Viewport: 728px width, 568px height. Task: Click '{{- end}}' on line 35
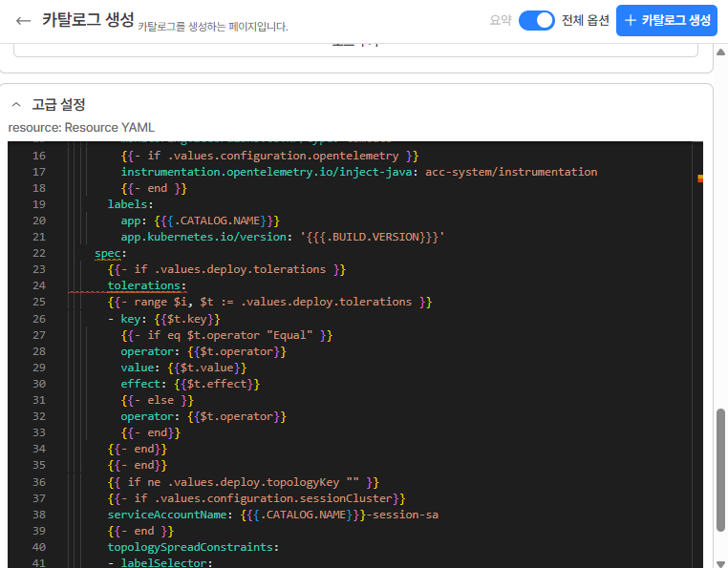click(x=137, y=465)
